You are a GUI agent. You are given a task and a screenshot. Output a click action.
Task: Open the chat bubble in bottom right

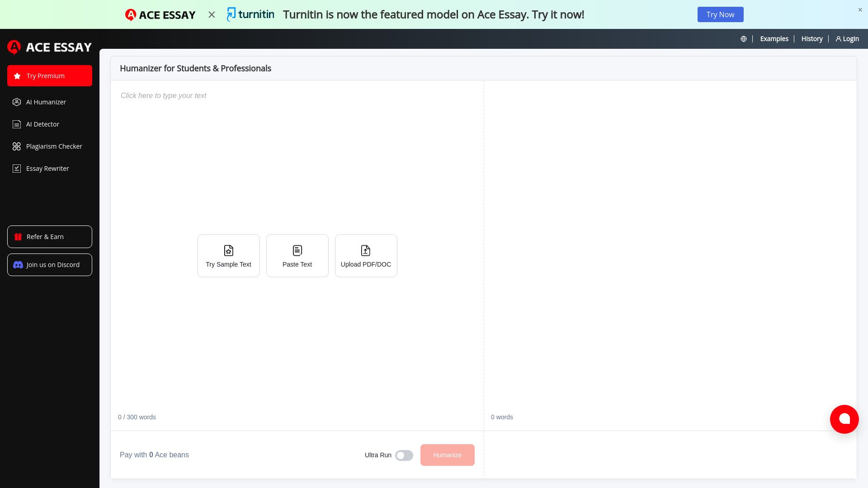(844, 419)
